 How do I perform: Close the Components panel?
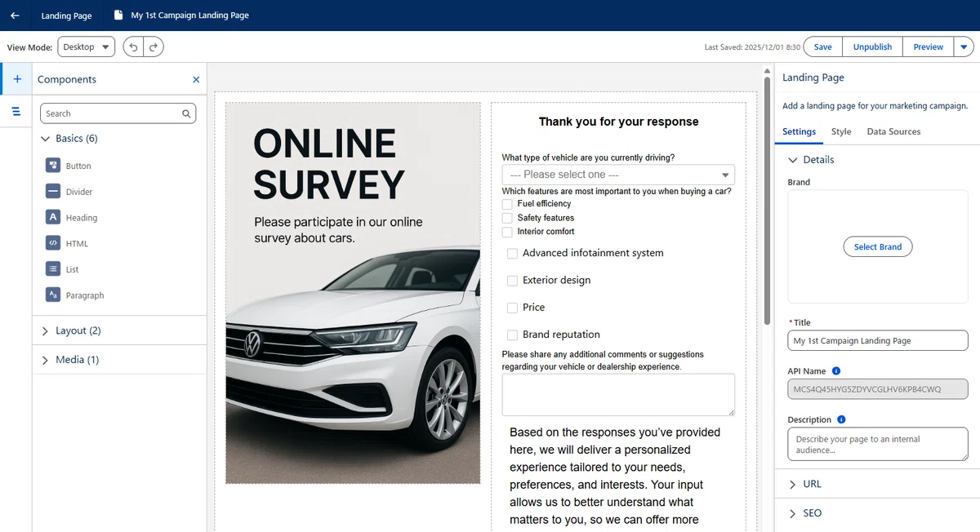[x=196, y=79]
